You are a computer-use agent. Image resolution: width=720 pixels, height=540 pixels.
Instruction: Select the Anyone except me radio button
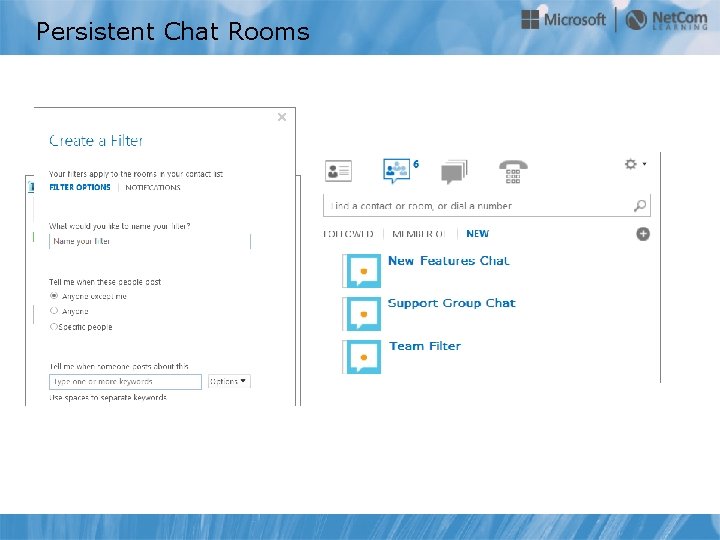pyautogui.click(x=54, y=296)
